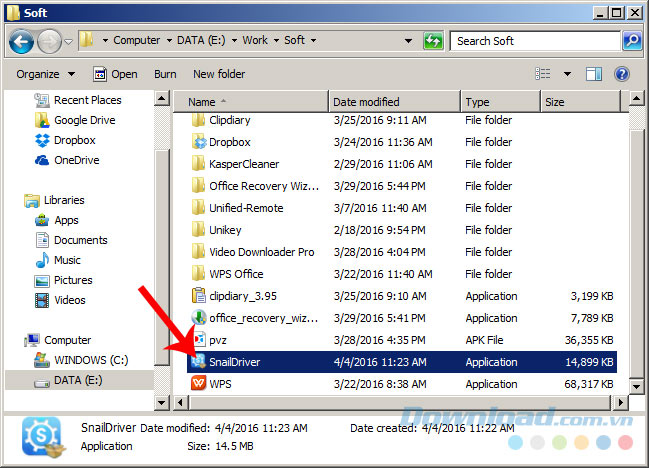Select the WPS Office folder

[x=236, y=274]
